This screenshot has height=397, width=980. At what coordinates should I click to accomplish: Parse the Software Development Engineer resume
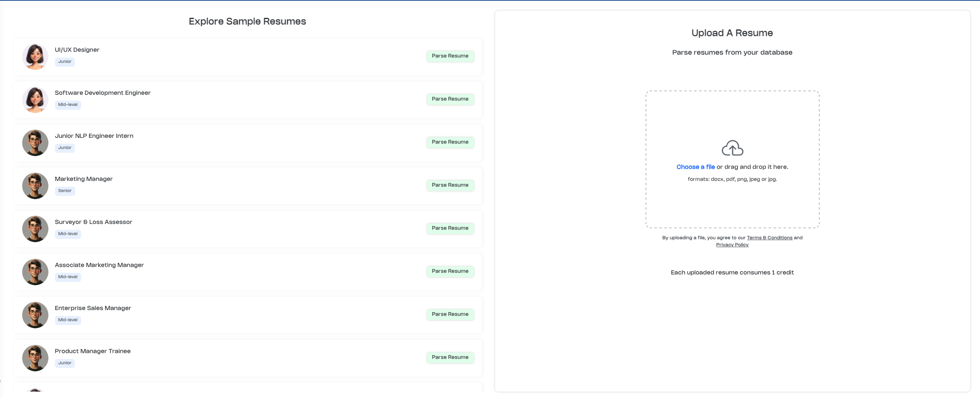tap(450, 99)
